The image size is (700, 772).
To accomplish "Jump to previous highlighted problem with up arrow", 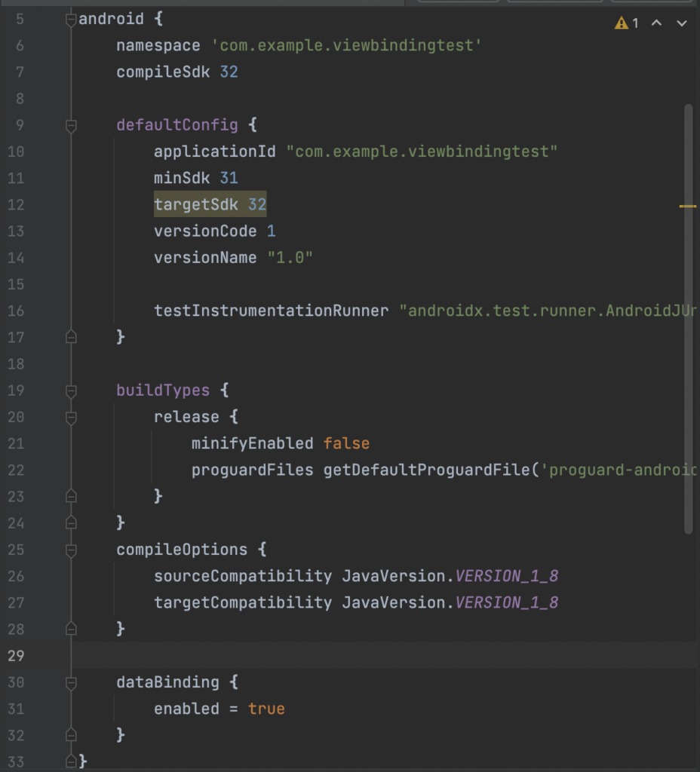I will click(x=656, y=23).
